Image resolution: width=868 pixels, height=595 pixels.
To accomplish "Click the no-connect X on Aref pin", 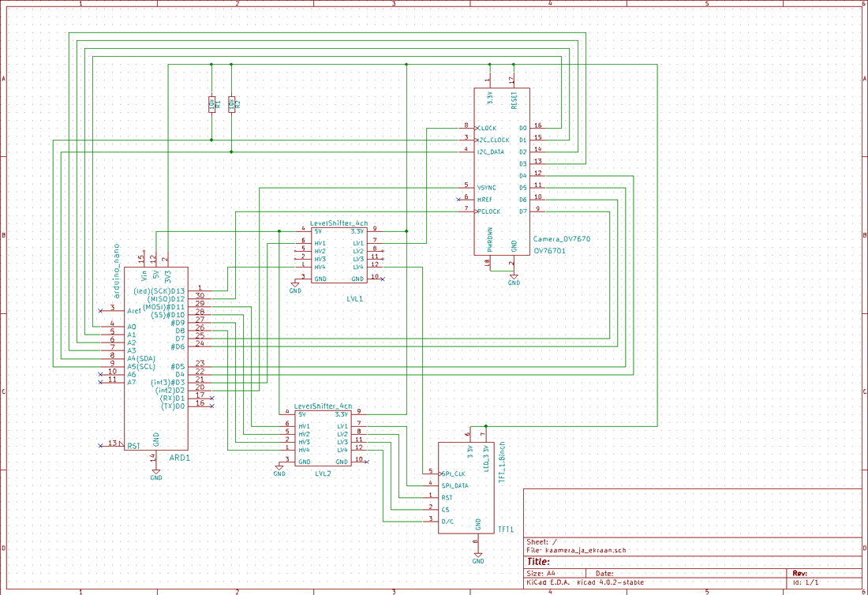I will [x=100, y=311].
